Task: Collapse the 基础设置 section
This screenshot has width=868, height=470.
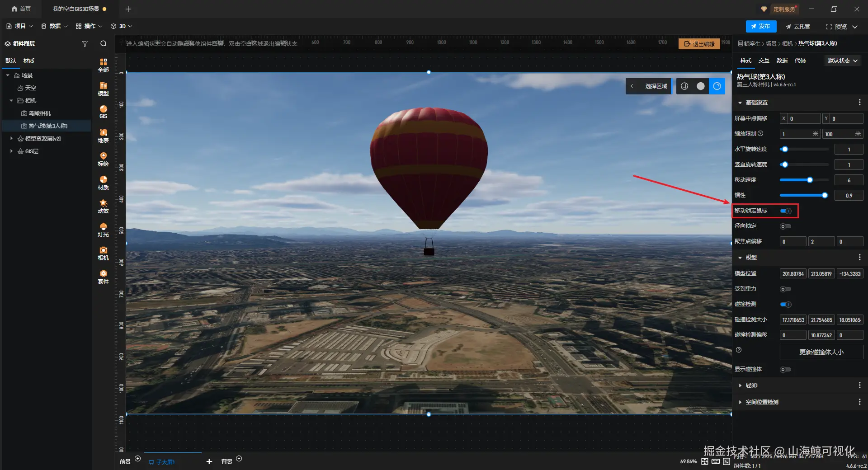Action: (x=740, y=103)
